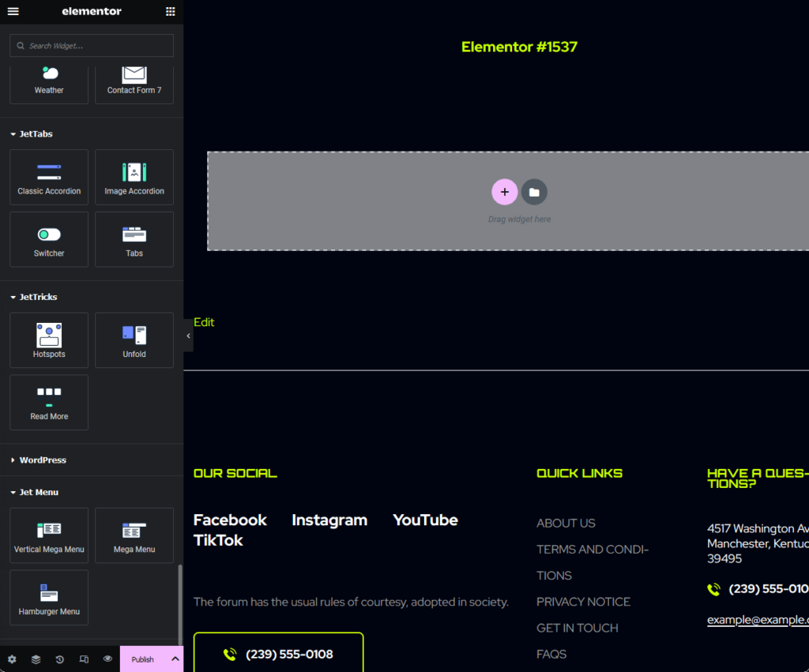Select the Image Accordion widget
The image size is (809, 672).
tap(134, 178)
